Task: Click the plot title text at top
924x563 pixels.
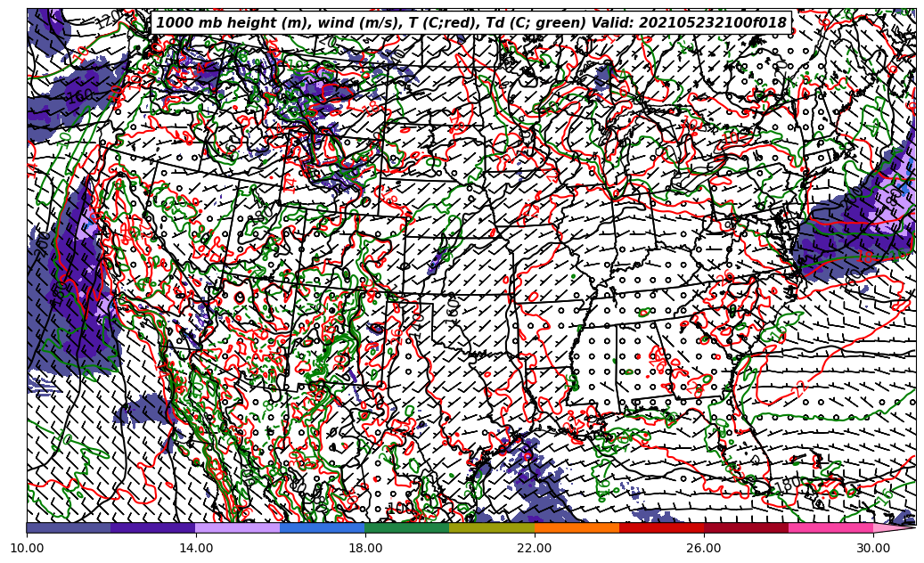Action: 471,23
